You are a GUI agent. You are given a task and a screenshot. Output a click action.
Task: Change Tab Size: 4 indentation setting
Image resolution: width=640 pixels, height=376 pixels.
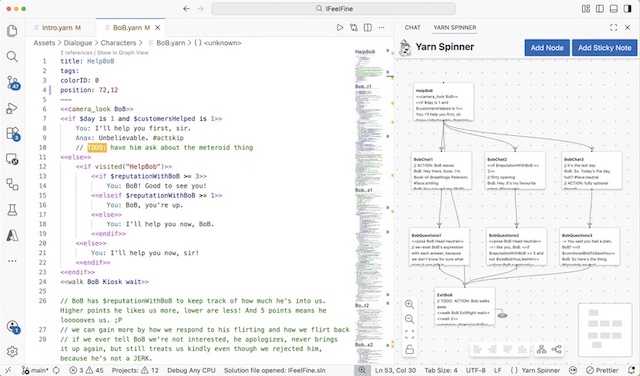[441, 370]
